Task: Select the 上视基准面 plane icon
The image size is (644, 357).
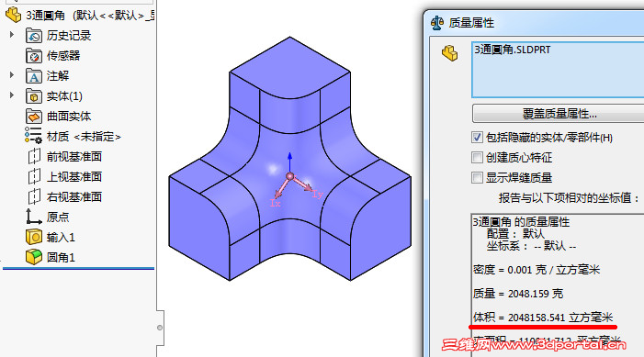Action: [34, 176]
